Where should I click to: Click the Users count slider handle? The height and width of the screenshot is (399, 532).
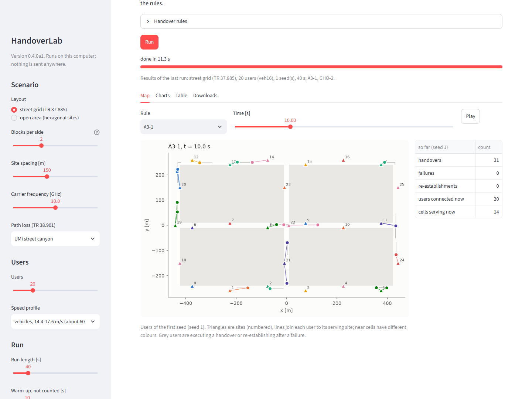click(x=33, y=290)
